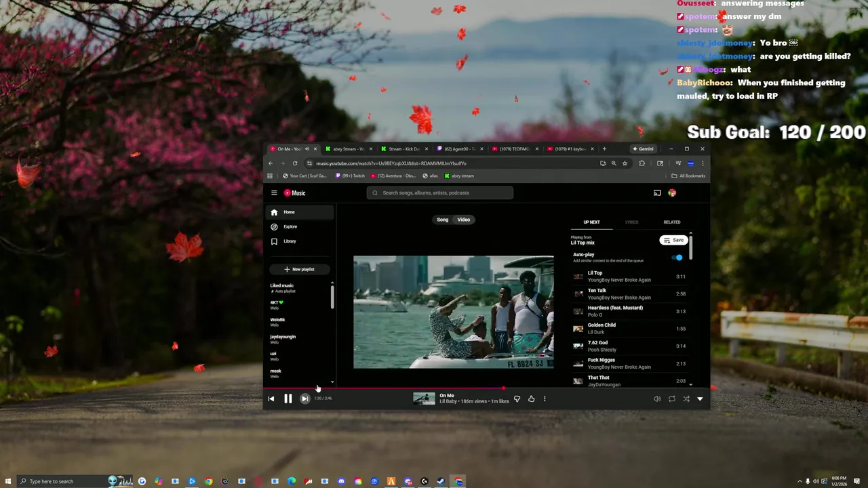Toggle shuffle in the player bar
This screenshot has height=488, width=868.
coord(686,399)
